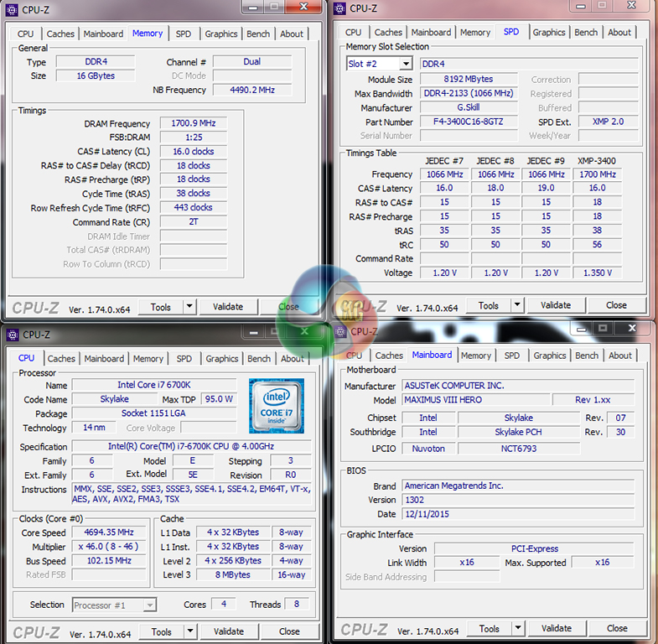Open the Tools dropdown arrow in the Memory window
658x644 pixels.
189,306
